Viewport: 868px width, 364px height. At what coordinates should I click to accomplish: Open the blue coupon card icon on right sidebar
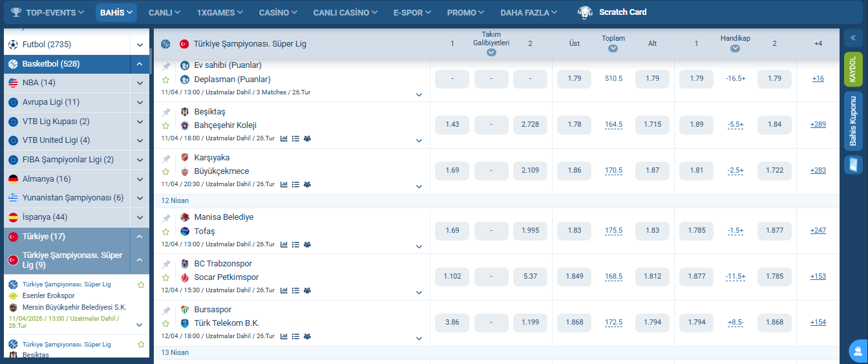coord(853,164)
